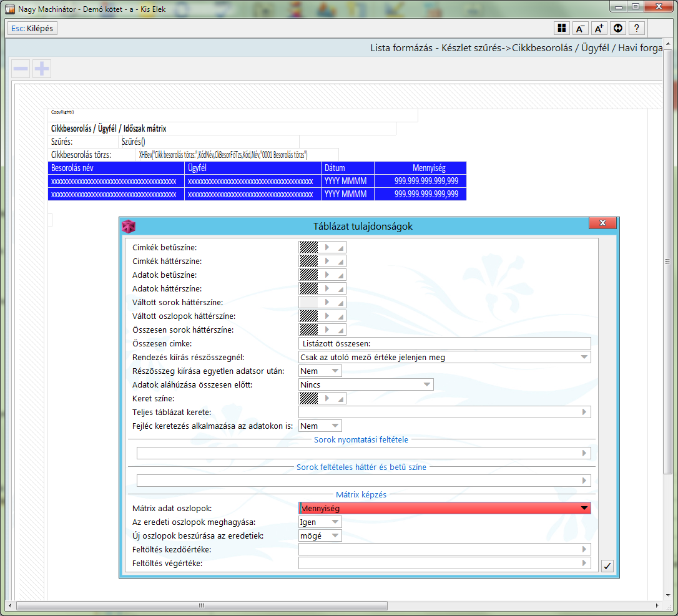The width and height of the screenshot is (678, 616).
Task: Click corner triangle of Keret színe control
Action: tap(341, 399)
